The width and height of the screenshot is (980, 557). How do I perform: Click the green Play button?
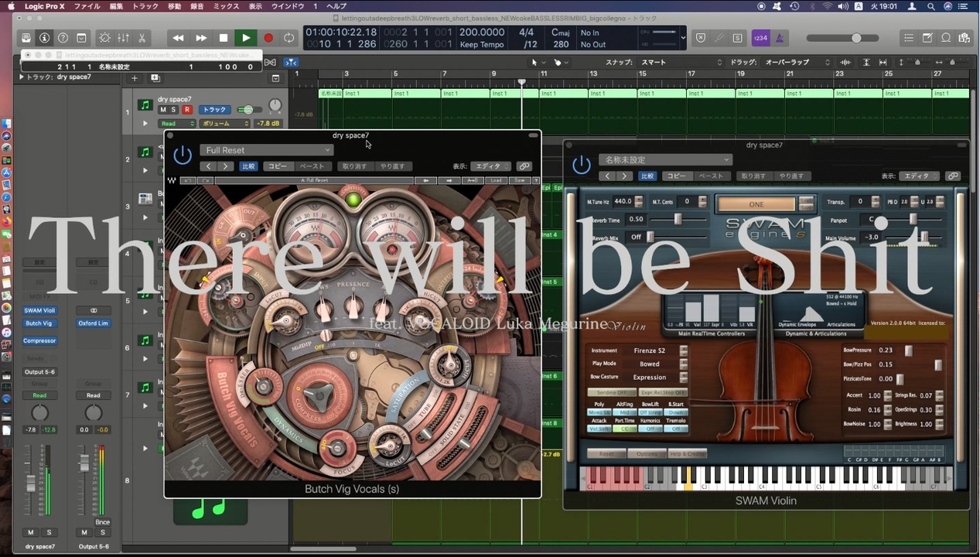[x=246, y=38]
